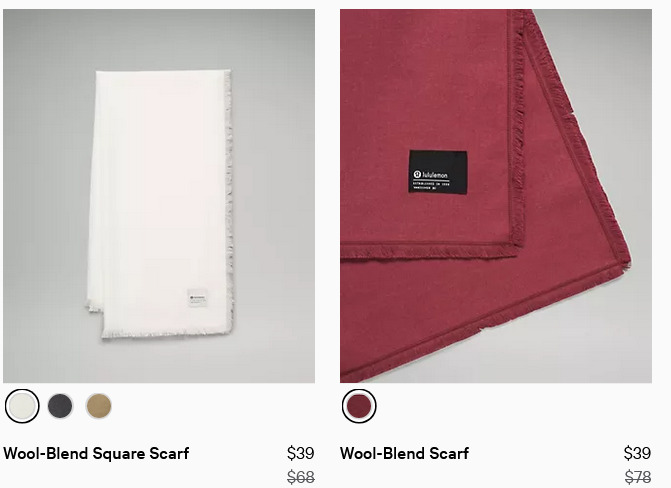Click the red wool-blend scarf product image
Viewport: 671px width, 488px height.
(496, 196)
